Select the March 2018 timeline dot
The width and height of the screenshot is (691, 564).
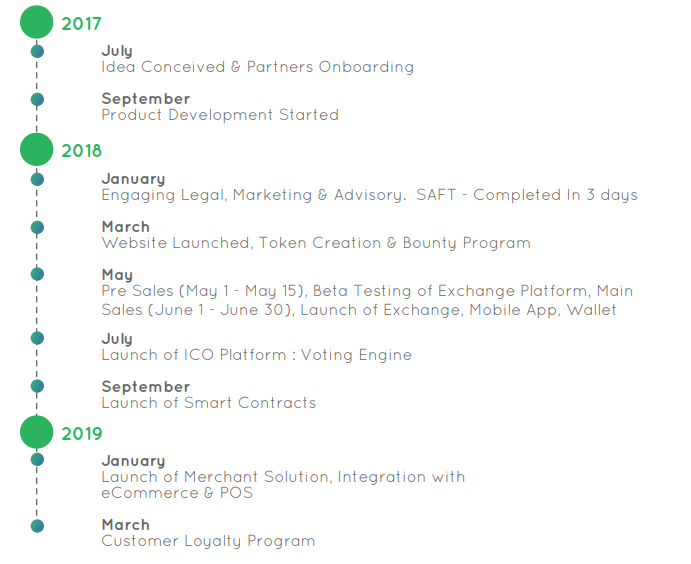pos(37,227)
